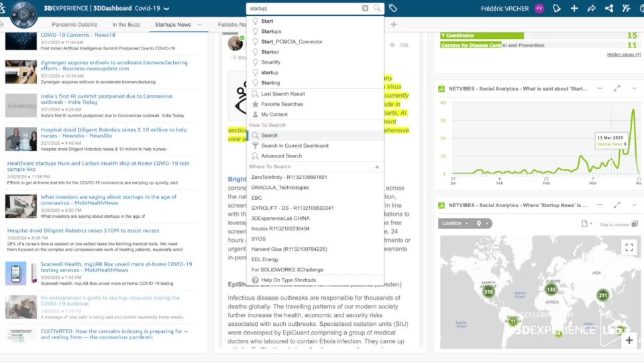Open Last Search Result
This screenshot has height=362, width=644.
[315, 94]
